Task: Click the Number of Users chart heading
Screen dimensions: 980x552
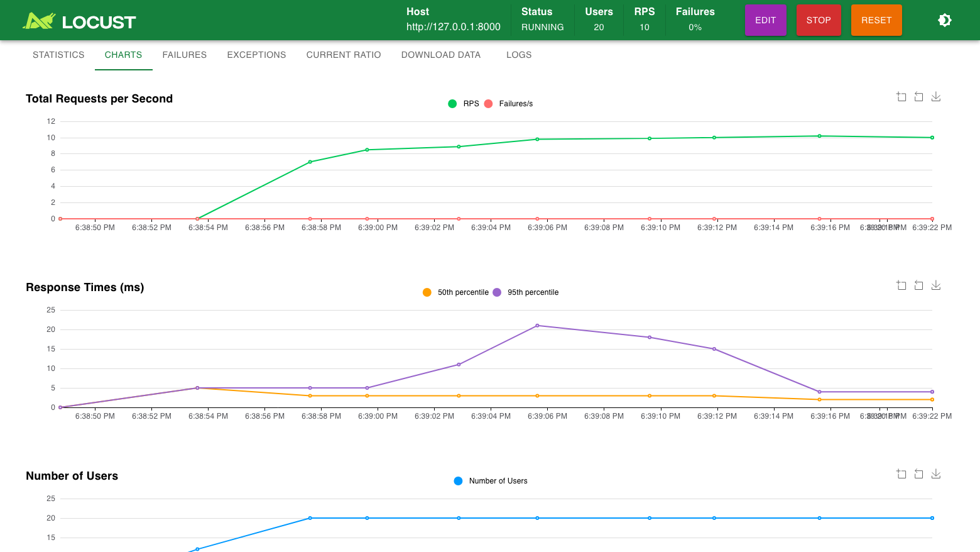Action: coord(72,476)
